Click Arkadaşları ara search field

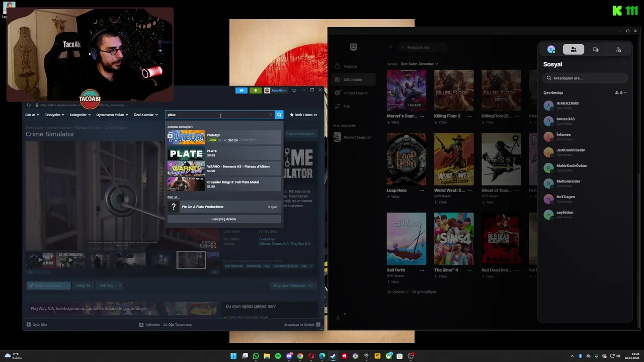click(x=585, y=78)
